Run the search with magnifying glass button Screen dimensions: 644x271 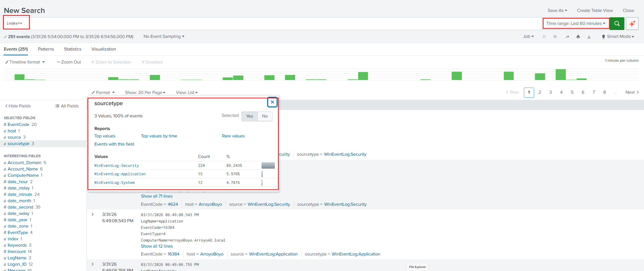pos(617,23)
